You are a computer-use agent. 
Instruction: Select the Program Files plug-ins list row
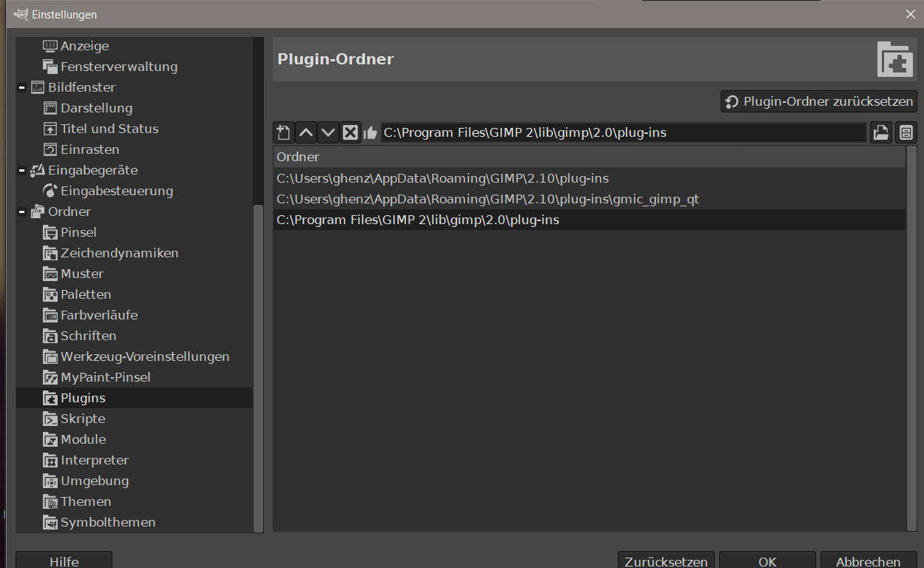(x=588, y=220)
